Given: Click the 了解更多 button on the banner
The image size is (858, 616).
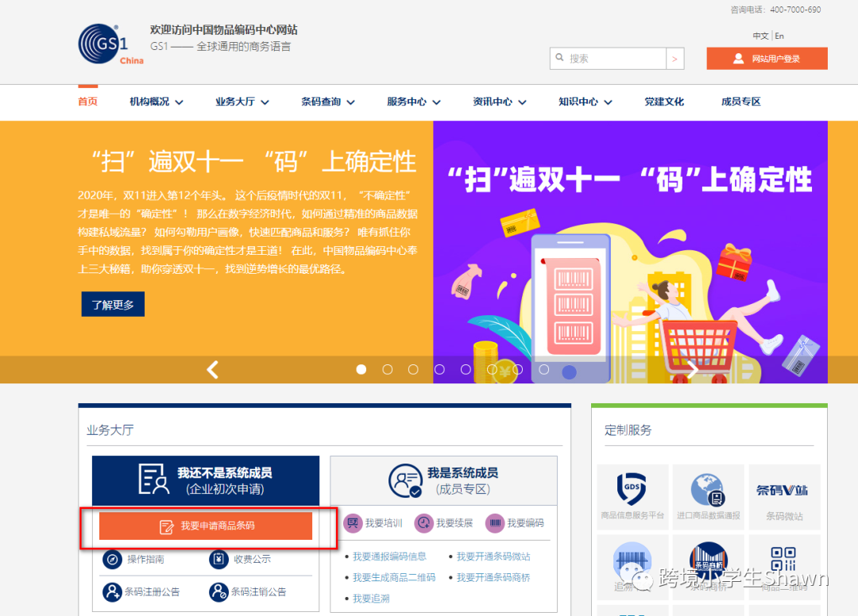Looking at the screenshot, I should (x=112, y=304).
